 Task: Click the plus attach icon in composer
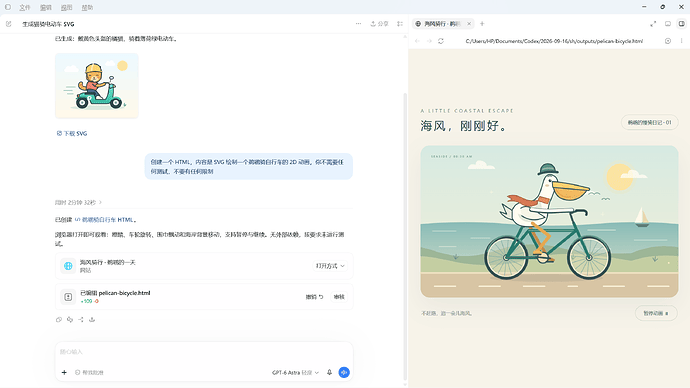click(64, 373)
